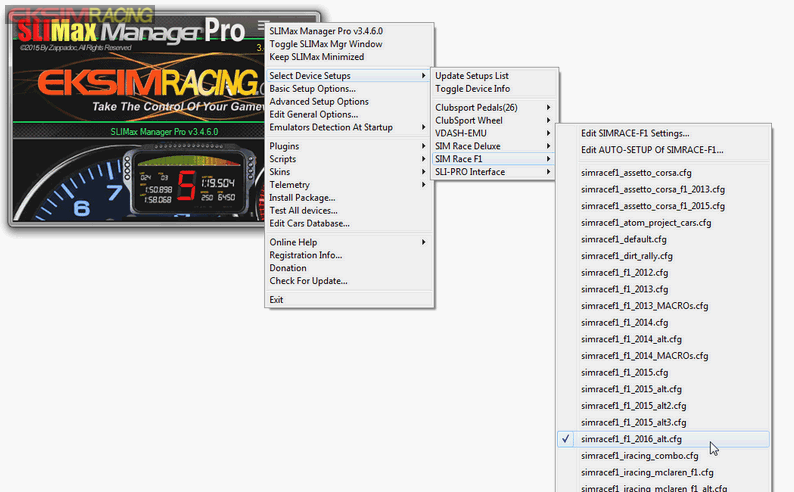Expand SLI-PRO Interface submenu
The height and width of the screenshot is (492, 794).
(494, 172)
